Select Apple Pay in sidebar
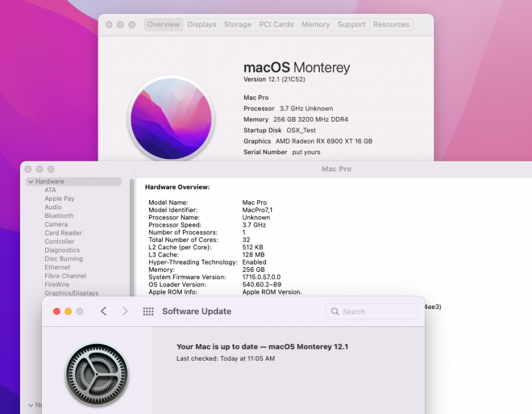The width and height of the screenshot is (532, 414). coord(59,198)
